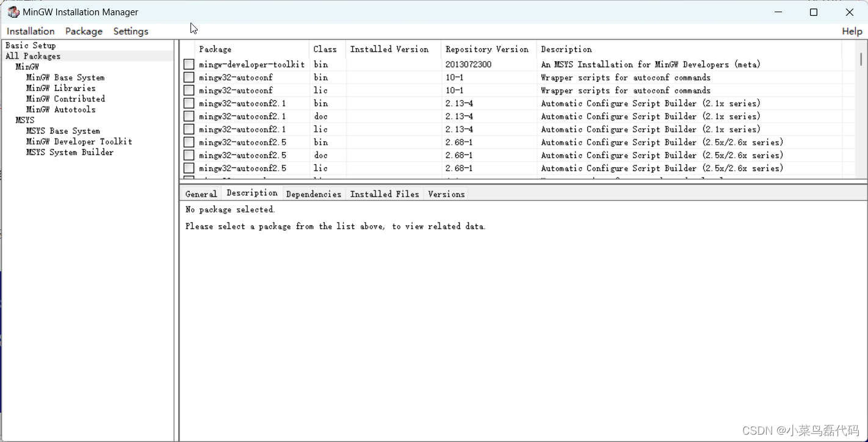Image resolution: width=868 pixels, height=442 pixels.
Task: Mark checkbox for mingw32-autoconf2.1 lic
Action: 189,129
